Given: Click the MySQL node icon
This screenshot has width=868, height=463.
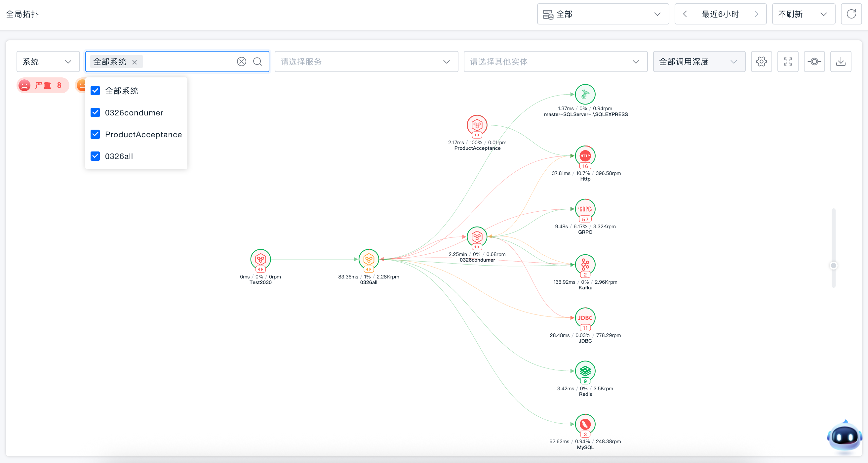Looking at the screenshot, I should [x=585, y=424].
